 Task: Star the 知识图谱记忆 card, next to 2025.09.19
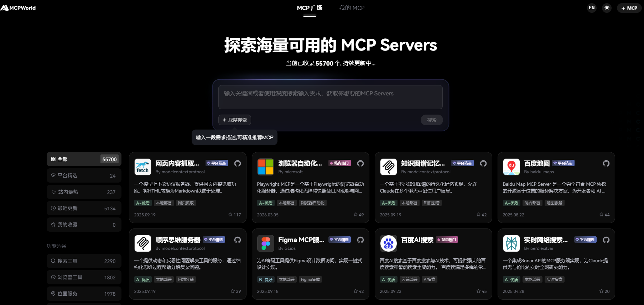coord(478,215)
